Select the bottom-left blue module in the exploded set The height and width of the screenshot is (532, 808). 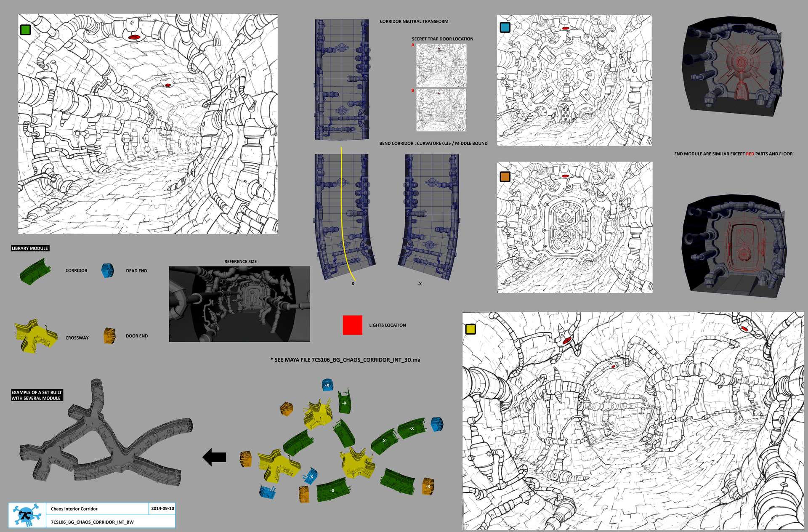(268, 492)
